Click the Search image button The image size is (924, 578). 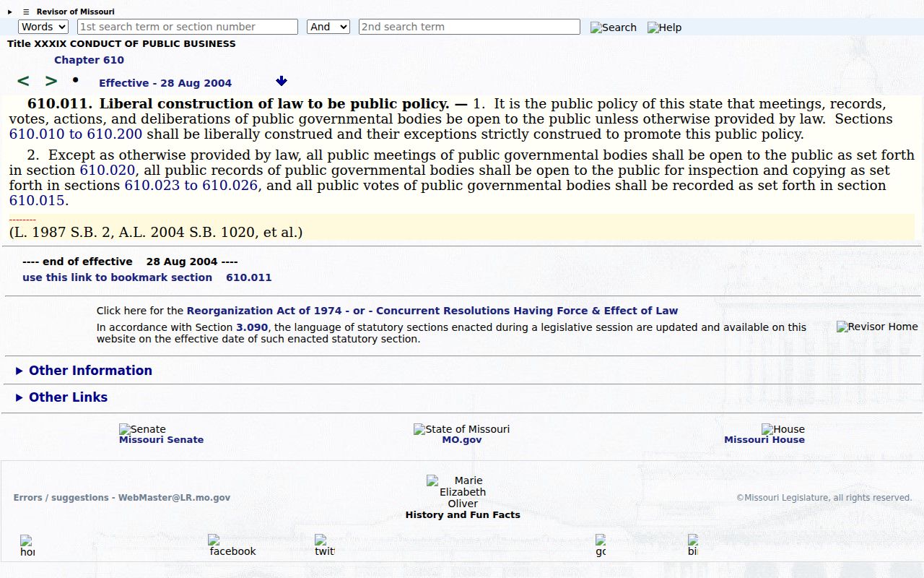pos(614,27)
